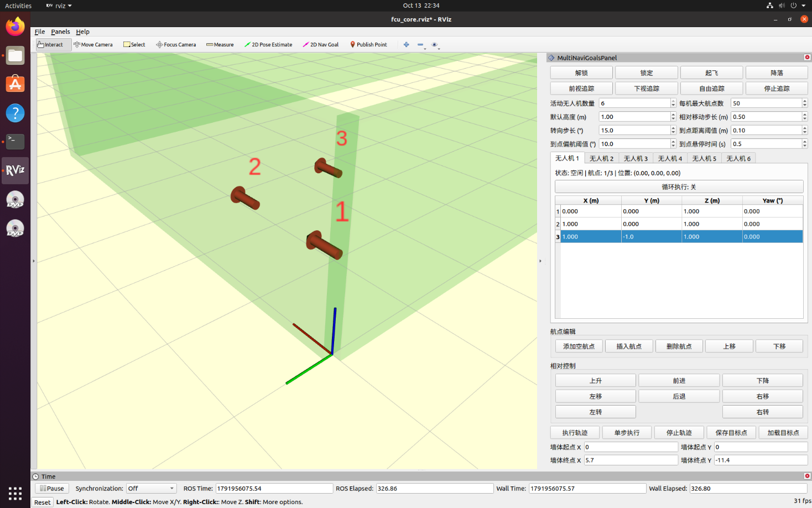812x508 pixels.
Task: Open the Synchronization dropdown
Action: pos(151,489)
